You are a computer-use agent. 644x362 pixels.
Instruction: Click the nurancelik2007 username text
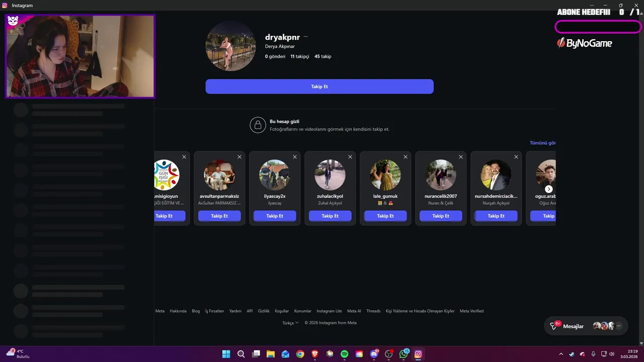click(x=441, y=196)
